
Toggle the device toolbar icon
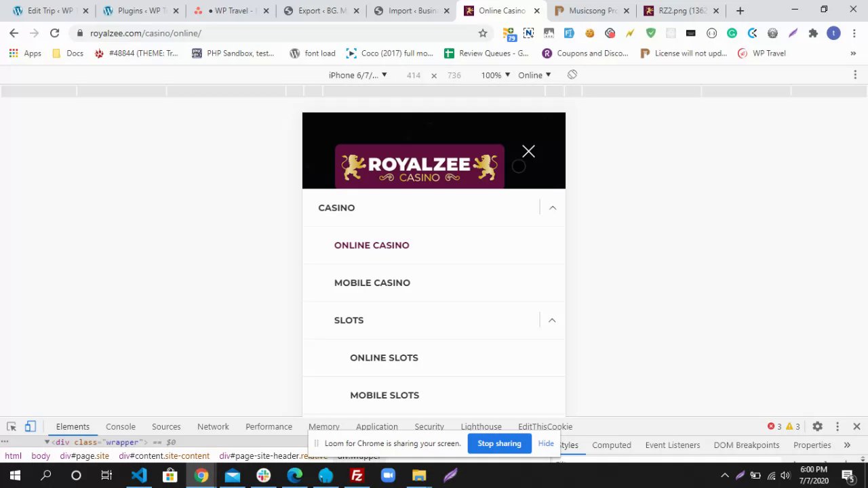tap(31, 426)
